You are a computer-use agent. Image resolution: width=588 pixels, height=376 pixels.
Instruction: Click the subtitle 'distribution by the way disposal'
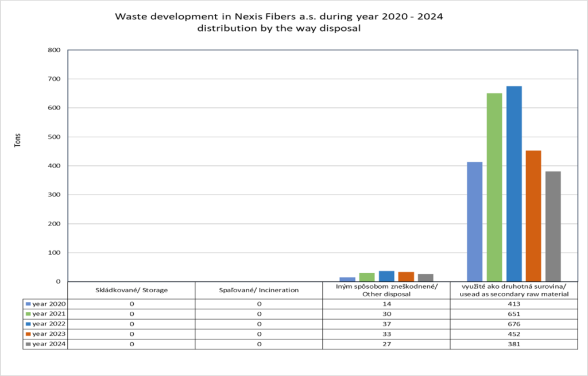point(279,29)
